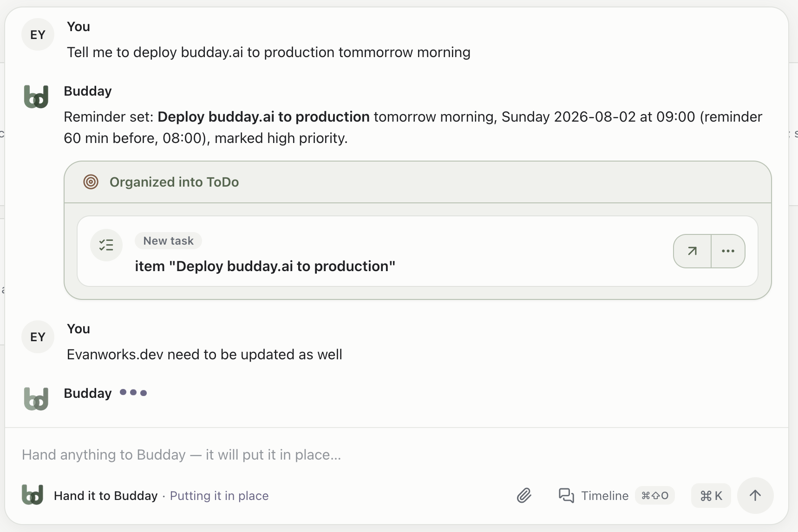798x532 pixels.
Task: Focus the Hand anything to Budday input
Action: (x=397, y=454)
